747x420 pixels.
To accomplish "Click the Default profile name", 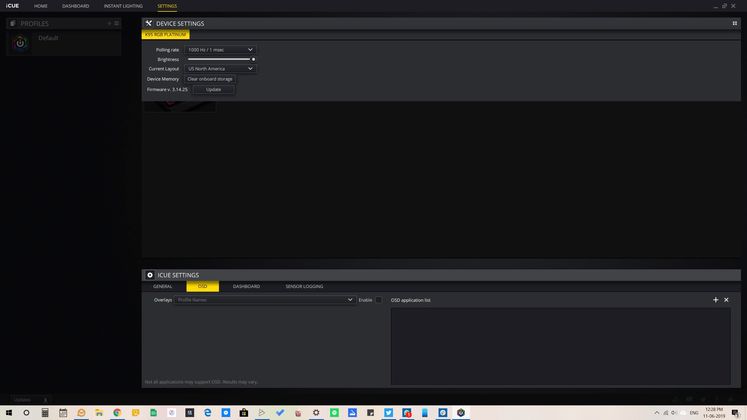I will 48,38.
